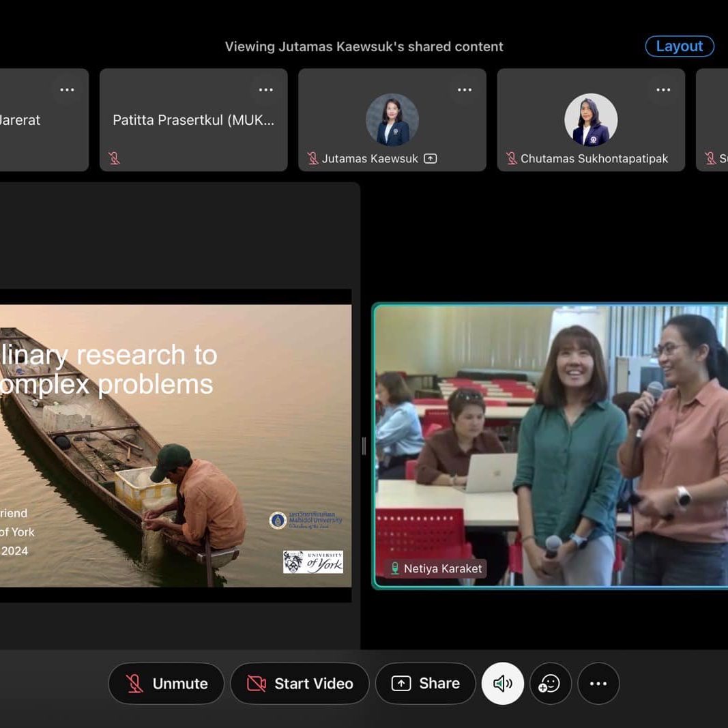Click muted mic icon beside Chutamas Sukhontapatipak
The image size is (728, 728).
(x=511, y=158)
